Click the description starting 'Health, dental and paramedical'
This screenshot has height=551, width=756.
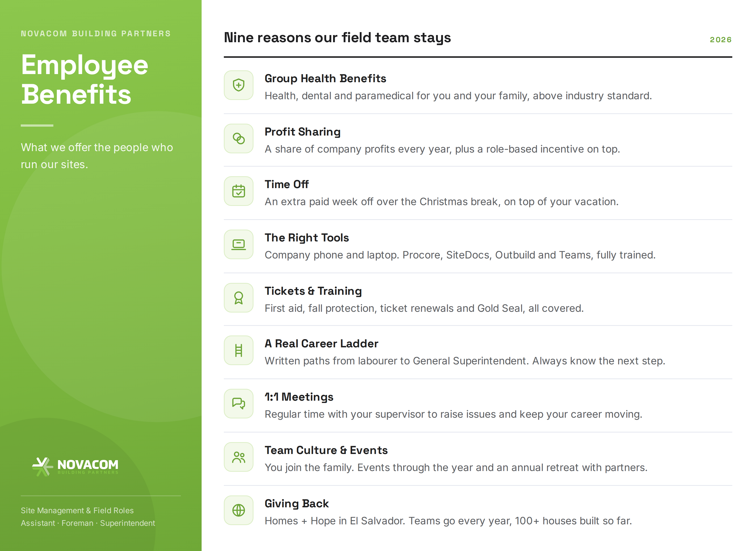coord(458,96)
